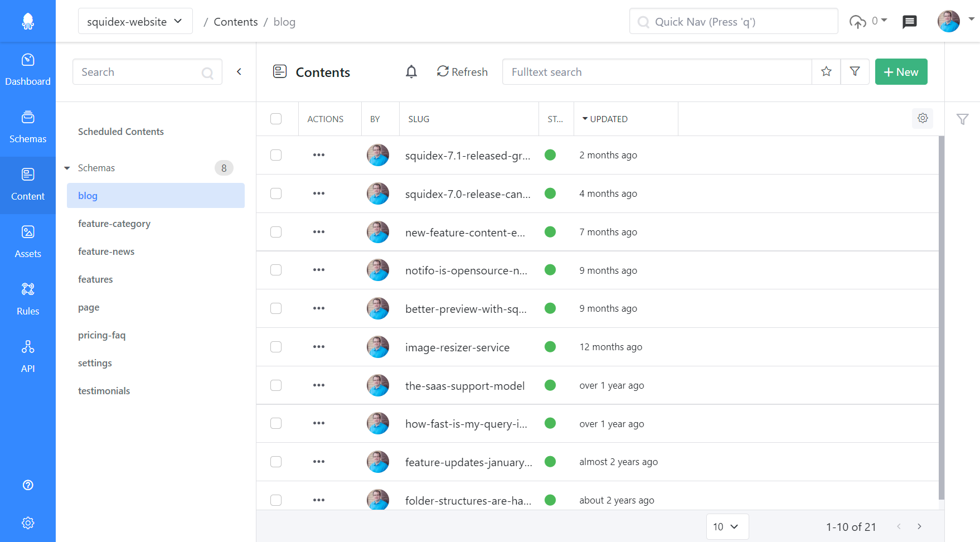Check the image-resizer-service row checkbox

(x=276, y=347)
